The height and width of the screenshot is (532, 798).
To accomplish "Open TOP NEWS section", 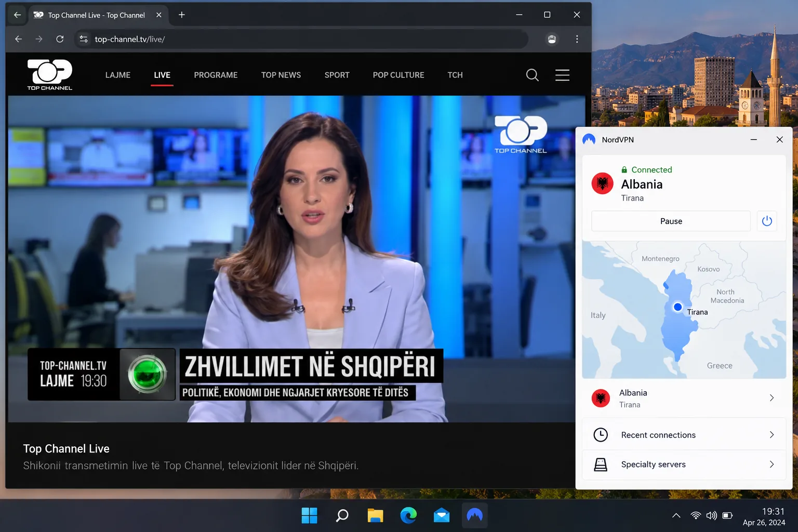I will [281, 75].
